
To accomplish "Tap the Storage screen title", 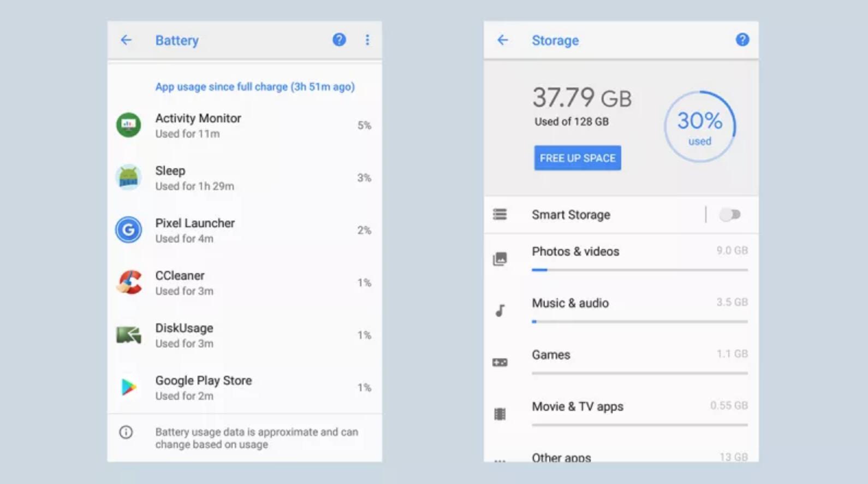I will 555,40.
